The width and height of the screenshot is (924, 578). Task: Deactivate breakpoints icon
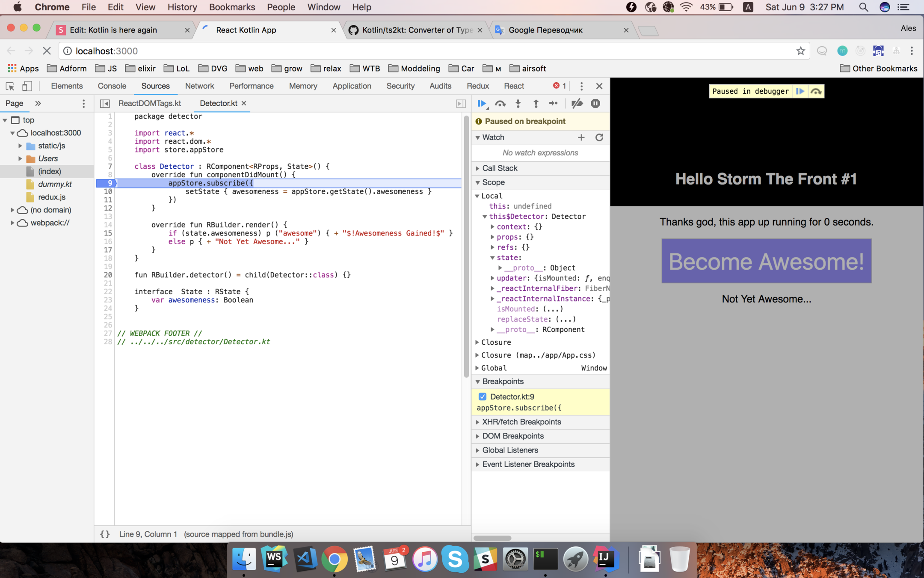[x=577, y=104]
